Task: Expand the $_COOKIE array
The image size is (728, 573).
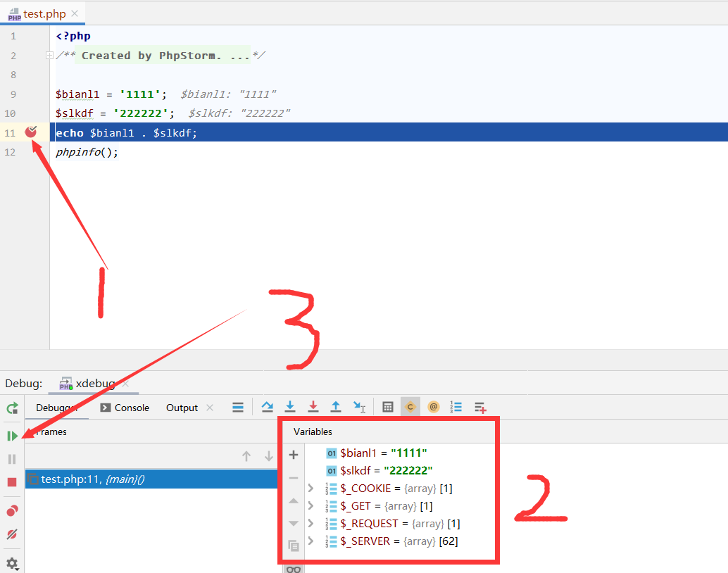Action: coord(311,488)
